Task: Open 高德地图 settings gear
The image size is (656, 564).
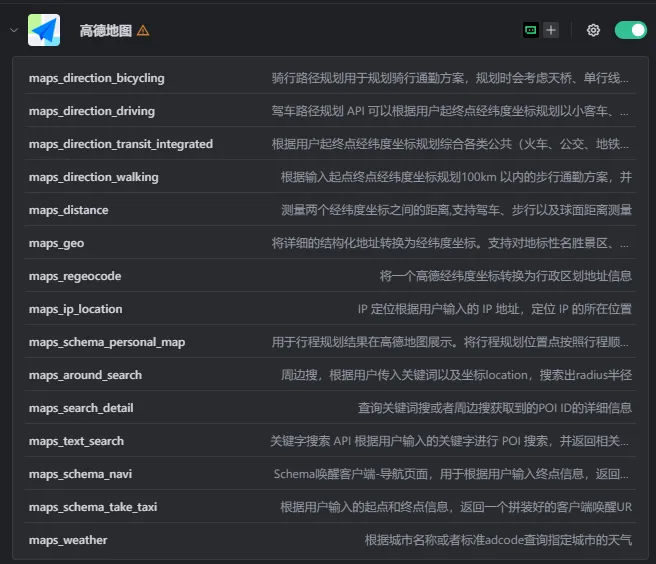Action: pos(593,30)
